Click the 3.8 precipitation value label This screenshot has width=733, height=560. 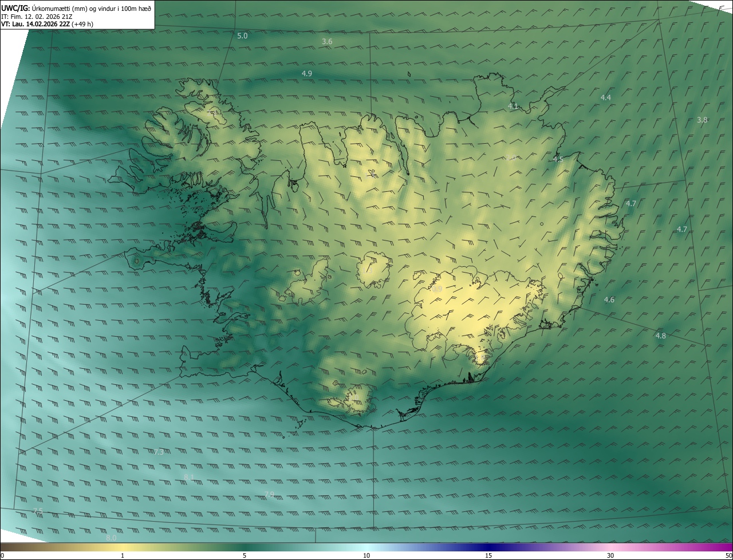coord(703,120)
